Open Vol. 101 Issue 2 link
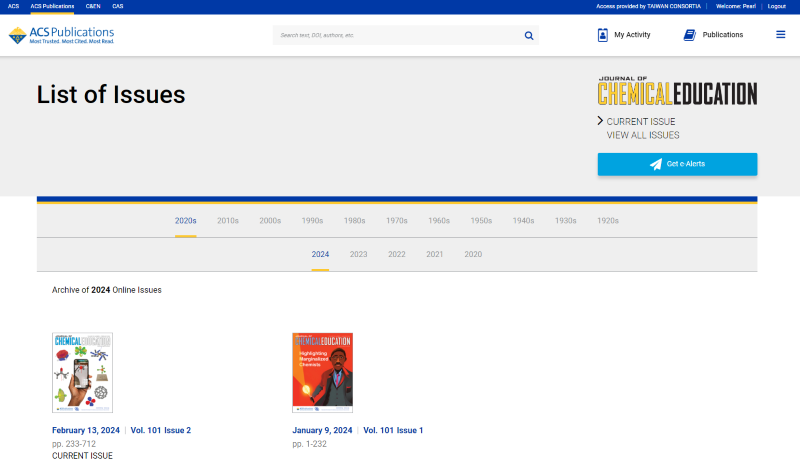Viewport: 800px width, 467px height. 160,430
